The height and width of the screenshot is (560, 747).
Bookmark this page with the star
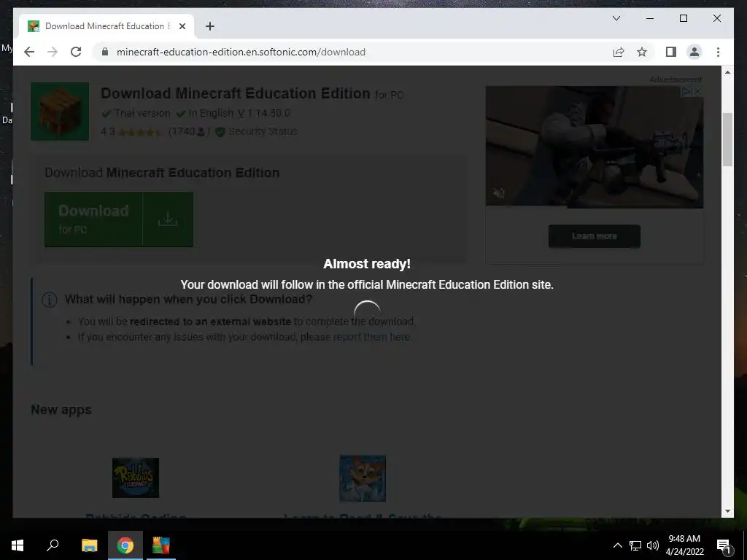tap(642, 52)
